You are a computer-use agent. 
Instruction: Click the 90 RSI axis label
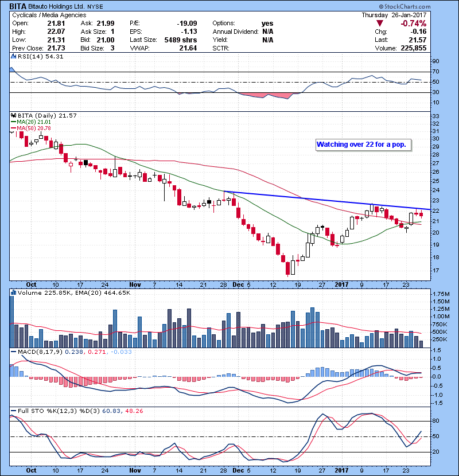point(435,61)
